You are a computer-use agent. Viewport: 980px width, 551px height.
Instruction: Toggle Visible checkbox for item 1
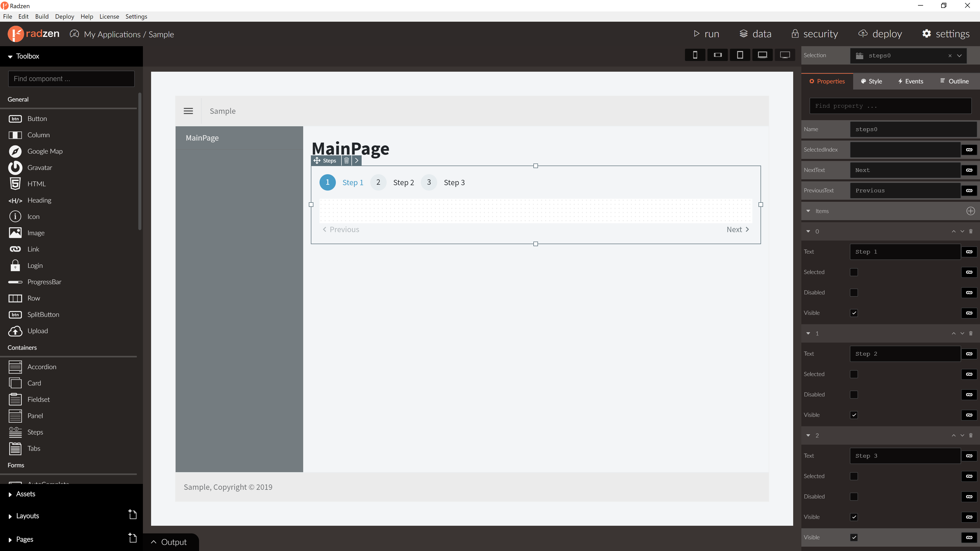[x=854, y=415]
